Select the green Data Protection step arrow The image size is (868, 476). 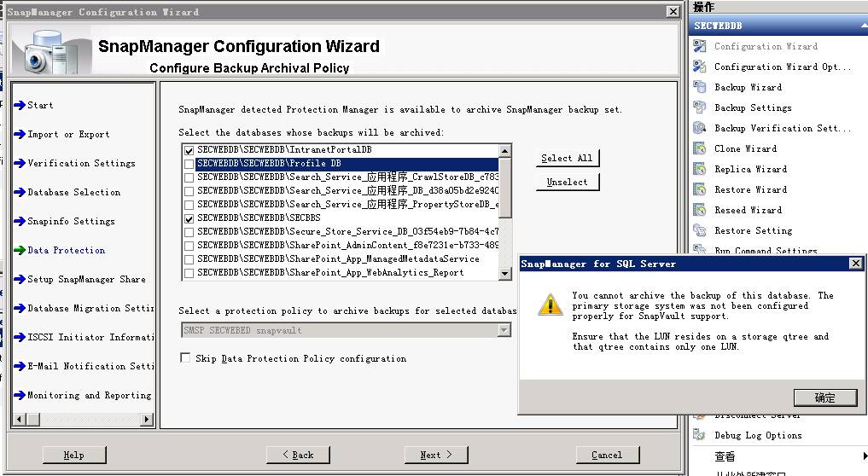click(x=20, y=250)
